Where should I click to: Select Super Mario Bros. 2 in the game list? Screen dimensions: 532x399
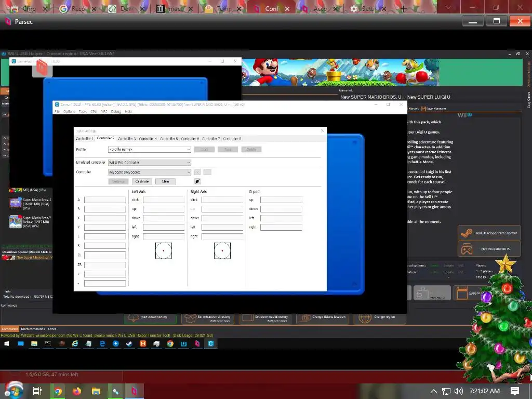[31, 204]
